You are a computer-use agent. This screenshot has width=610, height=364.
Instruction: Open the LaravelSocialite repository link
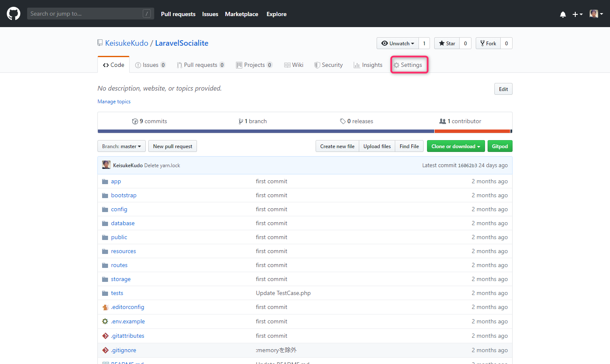click(x=182, y=43)
